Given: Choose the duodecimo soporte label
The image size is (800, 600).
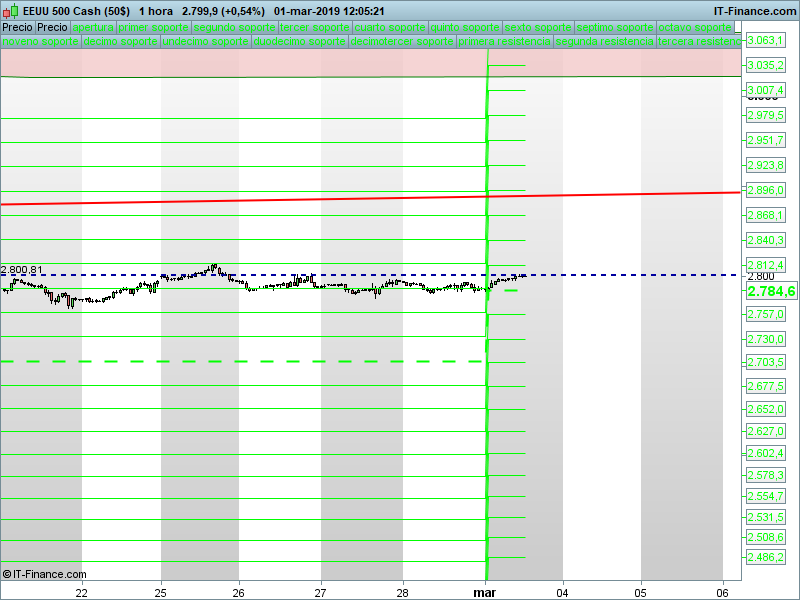Looking at the screenshot, I should click(x=300, y=42).
